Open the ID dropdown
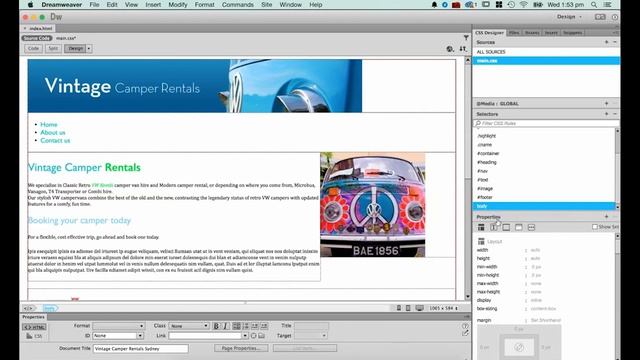This screenshot has width=640, height=360. coord(118,336)
